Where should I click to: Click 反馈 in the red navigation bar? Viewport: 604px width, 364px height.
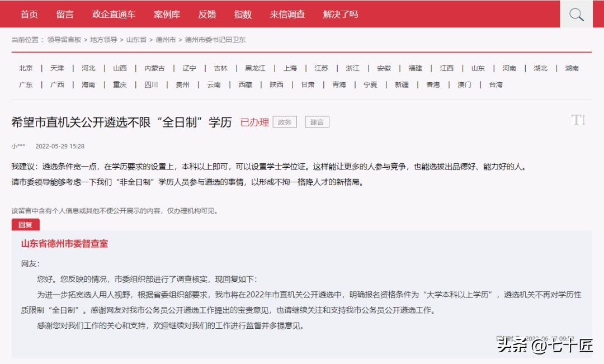(x=208, y=15)
